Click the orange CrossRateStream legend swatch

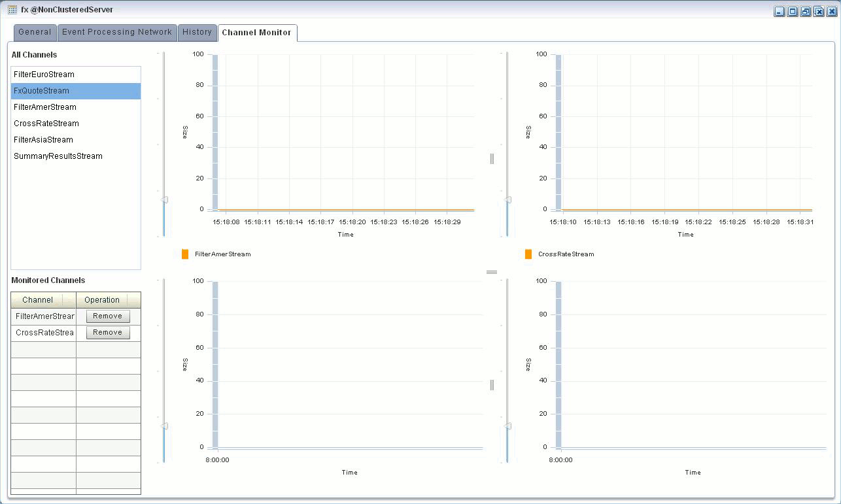coord(528,254)
